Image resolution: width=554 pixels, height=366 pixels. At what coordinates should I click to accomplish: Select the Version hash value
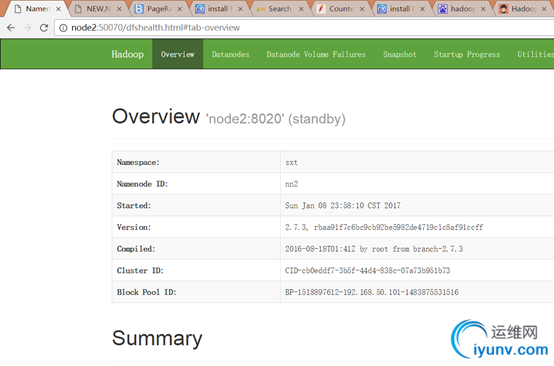(384, 227)
